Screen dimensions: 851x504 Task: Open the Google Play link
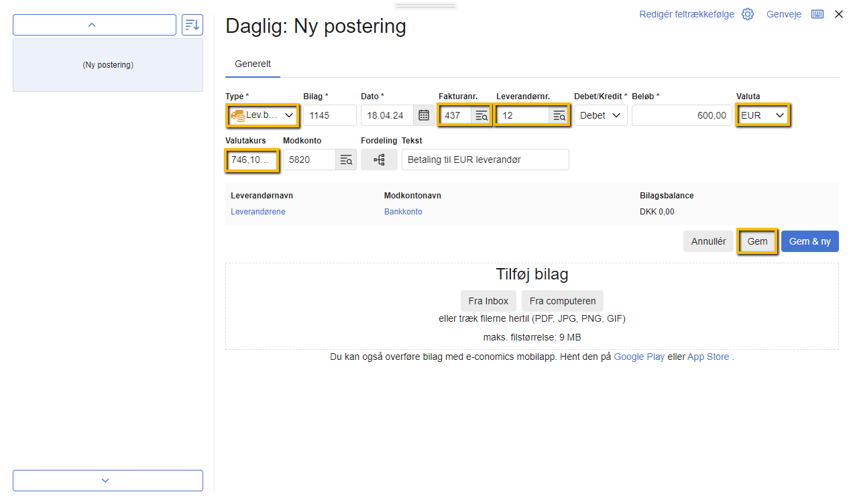639,357
